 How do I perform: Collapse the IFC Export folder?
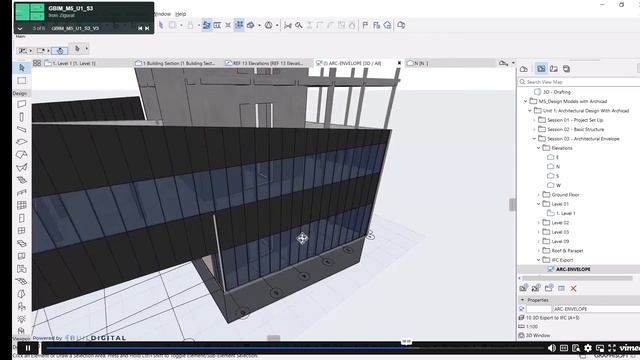[538, 260]
